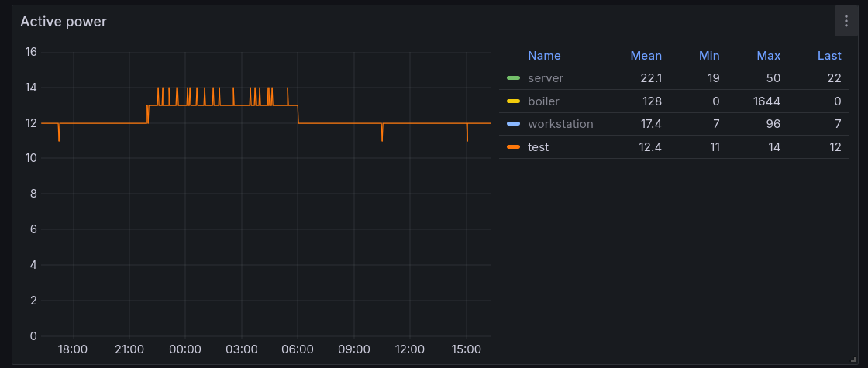Viewport: 868px width, 368px height.
Task: Click the blue workstation color indicator
Action: (x=513, y=124)
